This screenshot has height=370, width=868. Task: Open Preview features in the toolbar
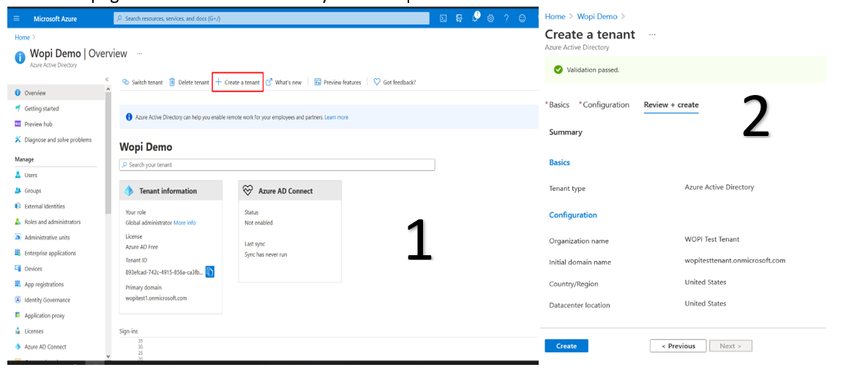pyautogui.click(x=337, y=82)
